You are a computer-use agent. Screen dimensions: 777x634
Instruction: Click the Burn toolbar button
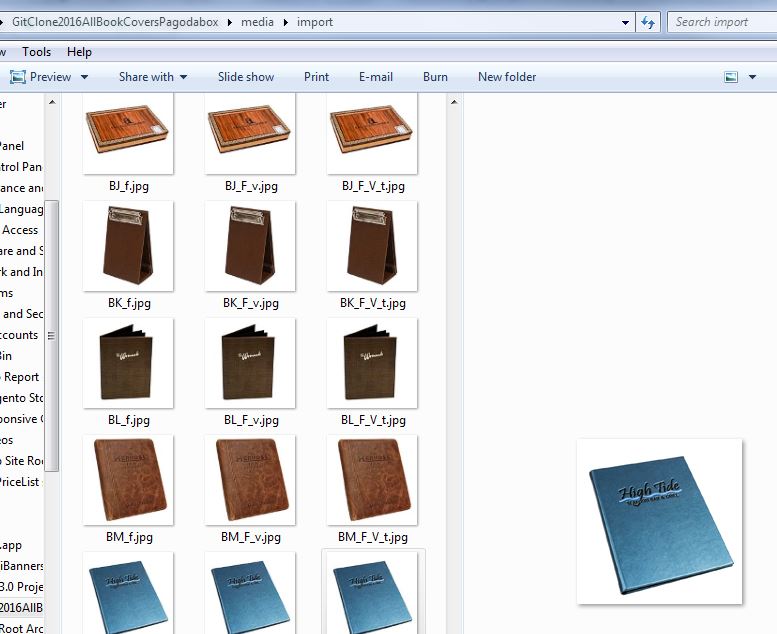click(435, 77)
